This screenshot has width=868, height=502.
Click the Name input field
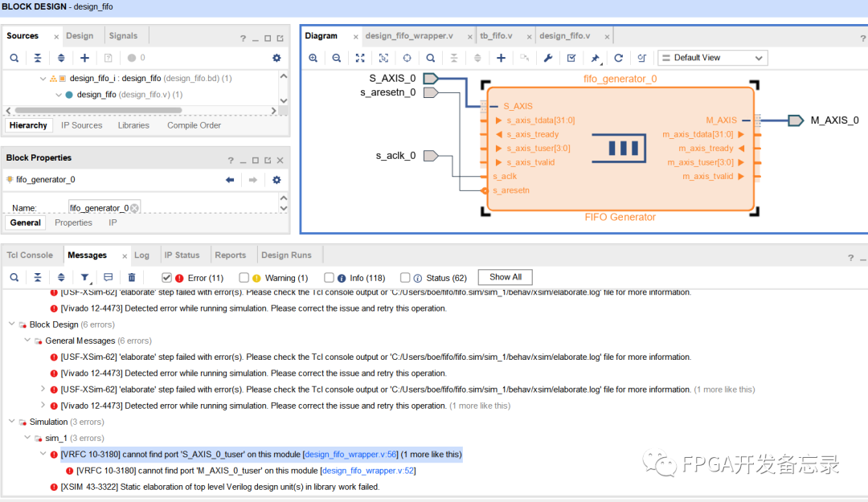(104, 208)
